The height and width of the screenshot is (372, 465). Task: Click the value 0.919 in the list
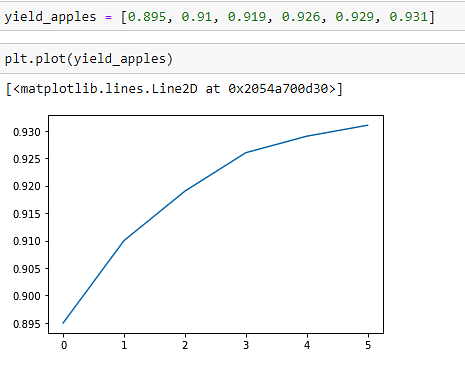pyautogui.click(x=247, y=17)
